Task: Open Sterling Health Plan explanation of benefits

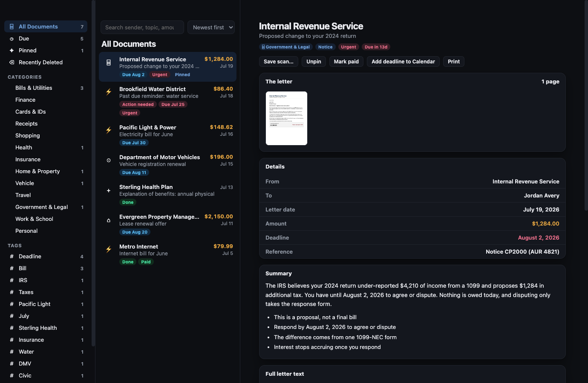Action: [x=167, y=194]
